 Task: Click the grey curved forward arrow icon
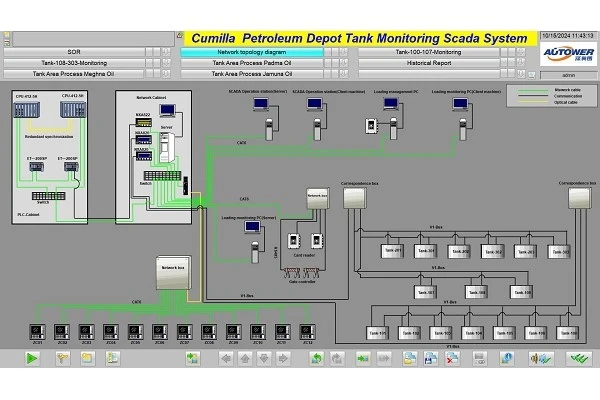[336, 358]
